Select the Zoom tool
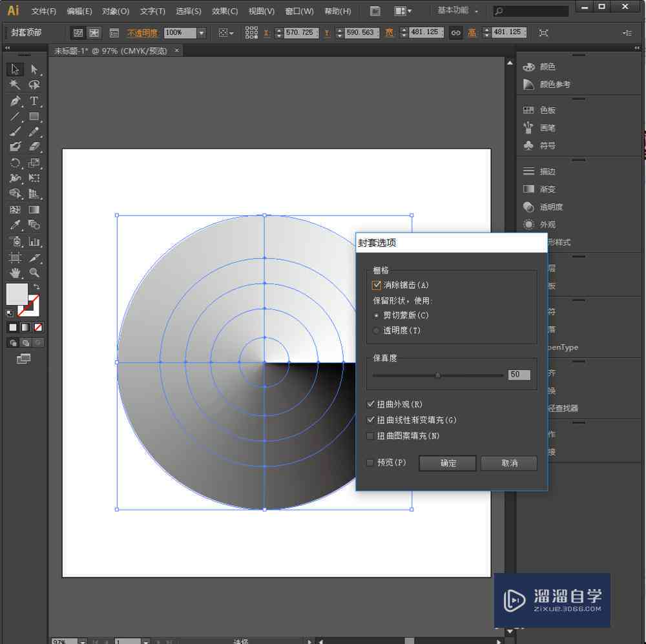This screenshot has height=644, width=646. [x=34, y=273]
